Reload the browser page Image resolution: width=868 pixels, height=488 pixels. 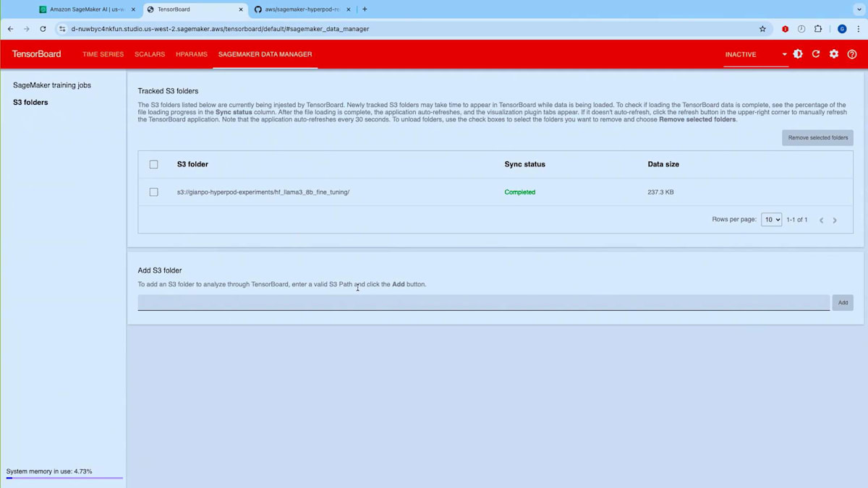coord(43,29)
